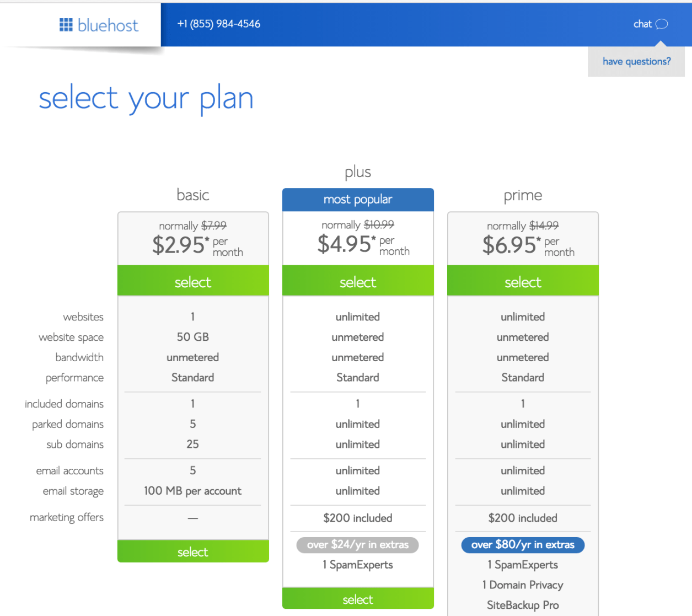Click the SiteBackup Pro feature text
The image size is (692, 616).
coord(523,605)
